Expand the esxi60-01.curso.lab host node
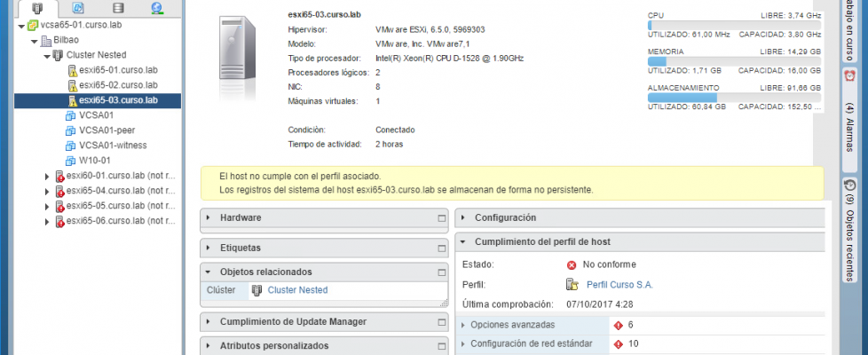This screenshot has width=868, height=355. click(x=47, y=176)
